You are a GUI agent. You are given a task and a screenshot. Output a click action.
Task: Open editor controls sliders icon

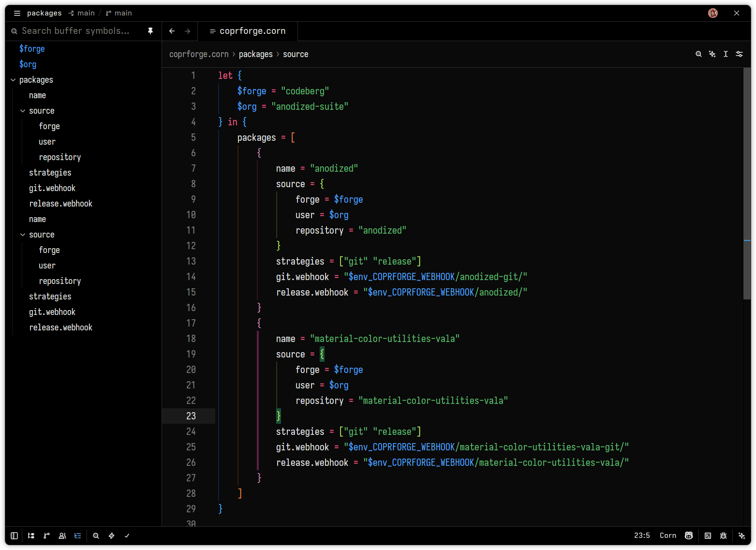point(739,54)
